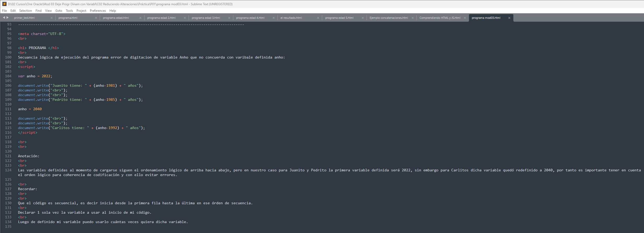The height and width of the screenshot is (233, 644).
Task: Close the programa.html tab
Action: [x=96, y=18]
